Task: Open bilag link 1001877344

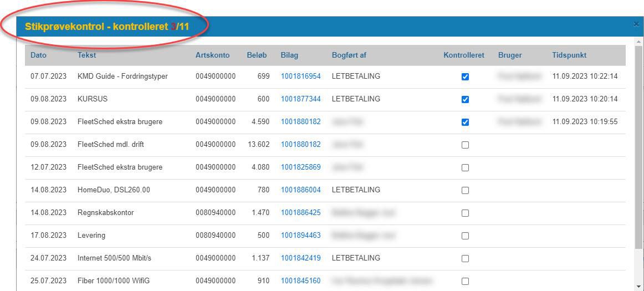Action: point(300,99)
